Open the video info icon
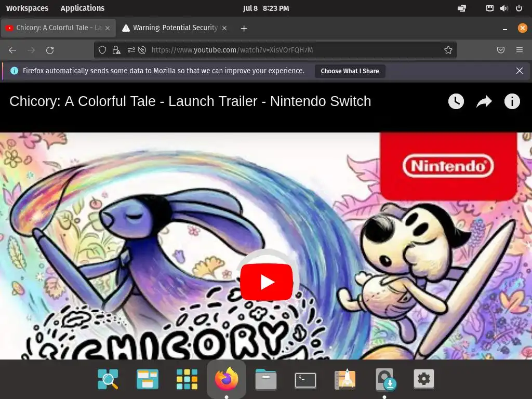The height and width of the screenshot is (399, 532). (x=512, y=101)
